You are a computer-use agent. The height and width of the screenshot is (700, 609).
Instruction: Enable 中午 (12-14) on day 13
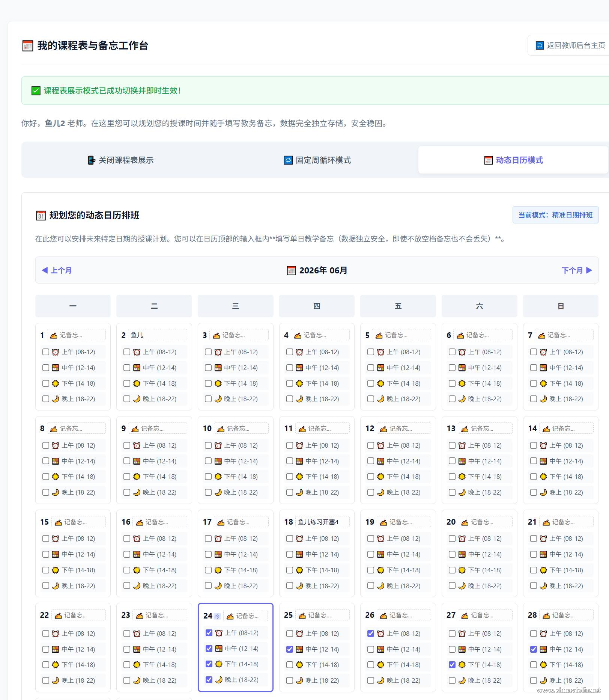(x=452, y=462)
